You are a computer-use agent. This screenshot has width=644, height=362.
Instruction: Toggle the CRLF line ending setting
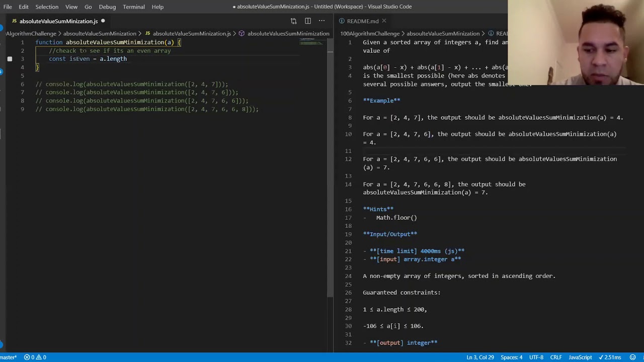click(555, 357)
